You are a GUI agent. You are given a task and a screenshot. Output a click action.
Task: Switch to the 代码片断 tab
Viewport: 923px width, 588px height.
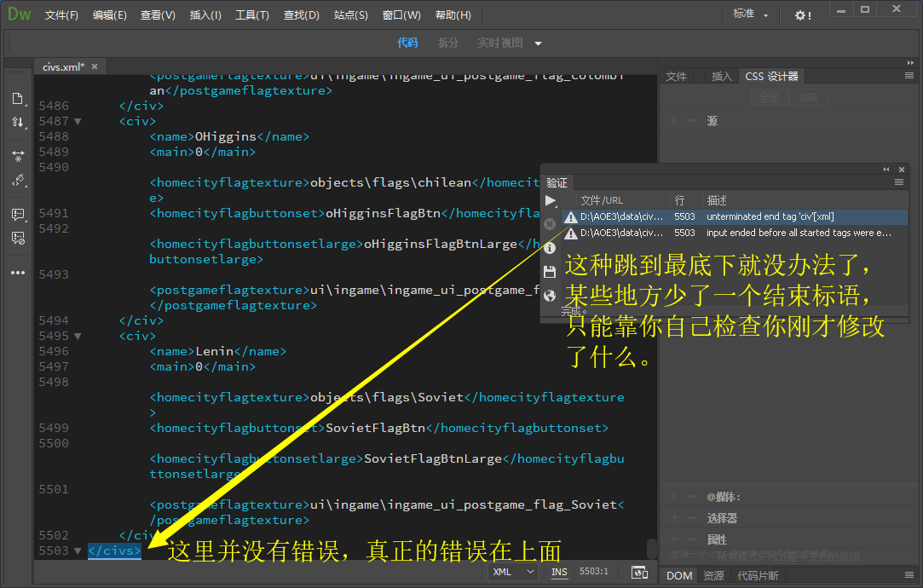pos(758,575)
